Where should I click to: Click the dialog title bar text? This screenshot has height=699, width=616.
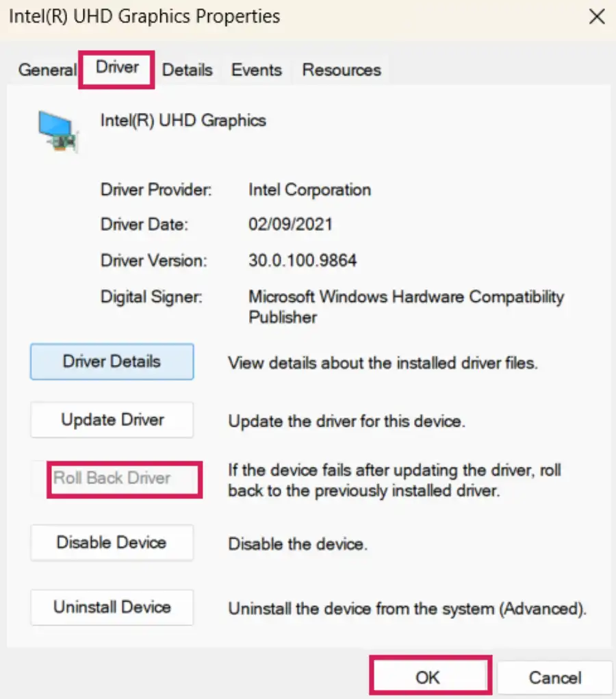[x=144, y=16]
